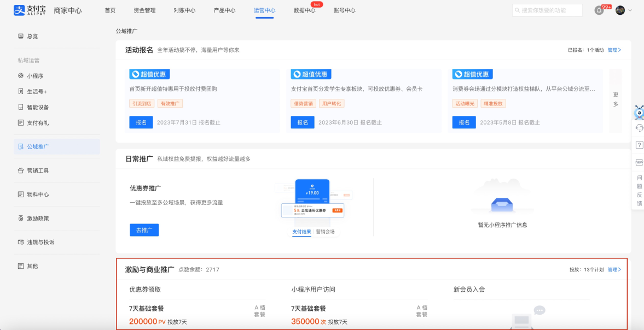Click the 借势营销 tag
Viewport: 644px width, 330px height.
[303, 103]
